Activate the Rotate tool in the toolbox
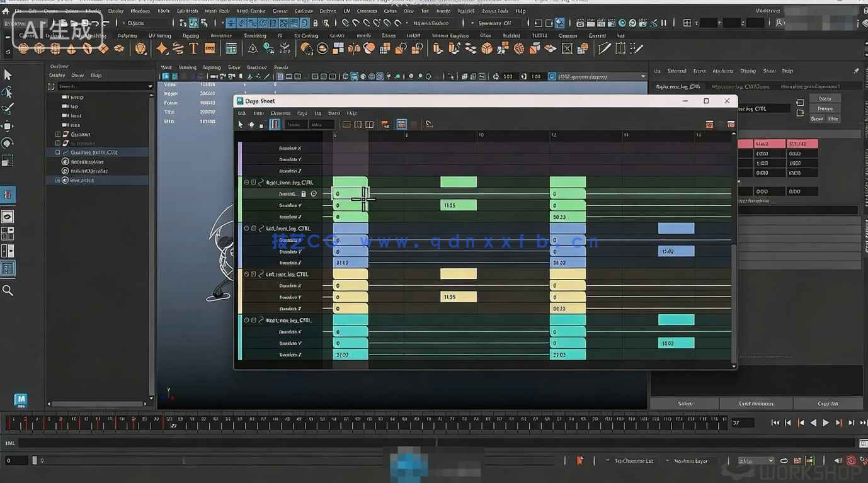 (x=8, y=143)
